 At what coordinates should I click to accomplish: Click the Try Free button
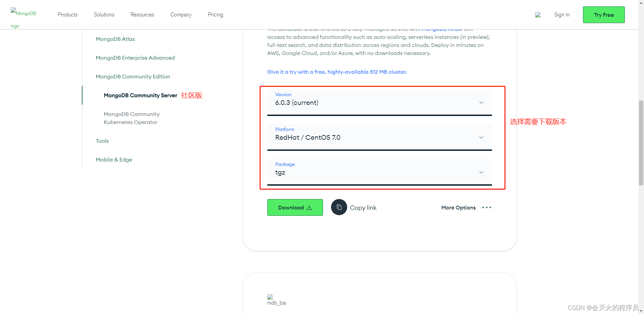click(604, 15)
